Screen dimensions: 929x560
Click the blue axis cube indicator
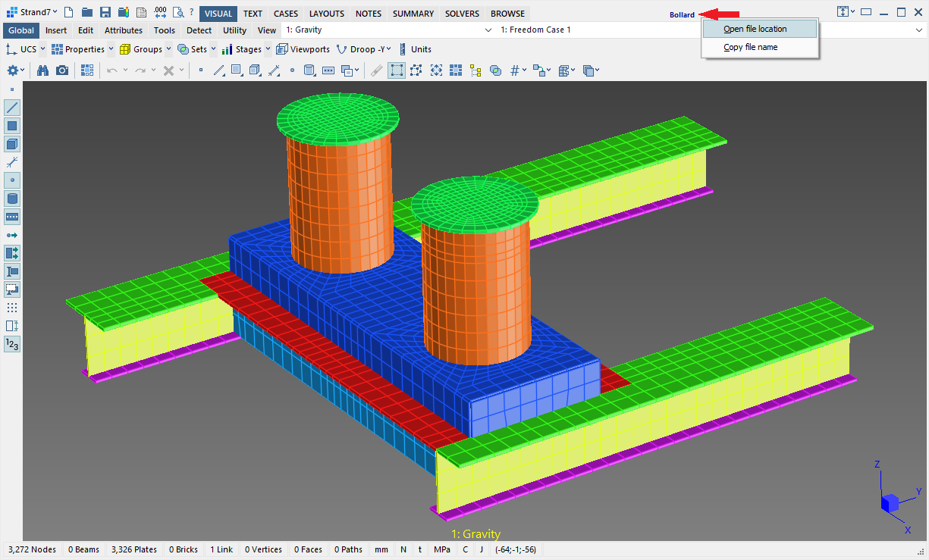click(x=890, y=502)
